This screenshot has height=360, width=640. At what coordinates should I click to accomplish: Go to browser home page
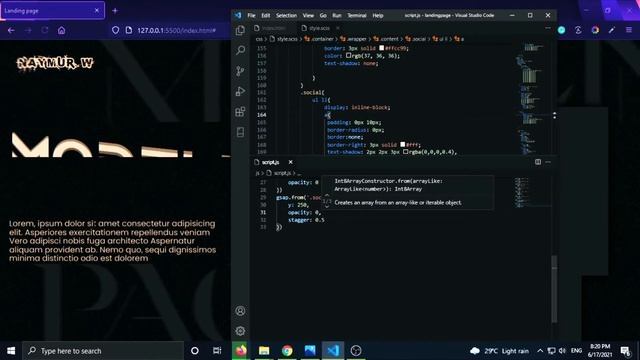(61, 30)
